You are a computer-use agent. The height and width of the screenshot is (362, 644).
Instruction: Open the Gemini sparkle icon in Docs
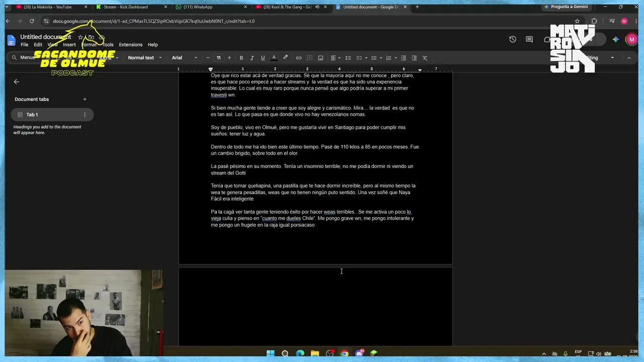(x=616, y=39)
